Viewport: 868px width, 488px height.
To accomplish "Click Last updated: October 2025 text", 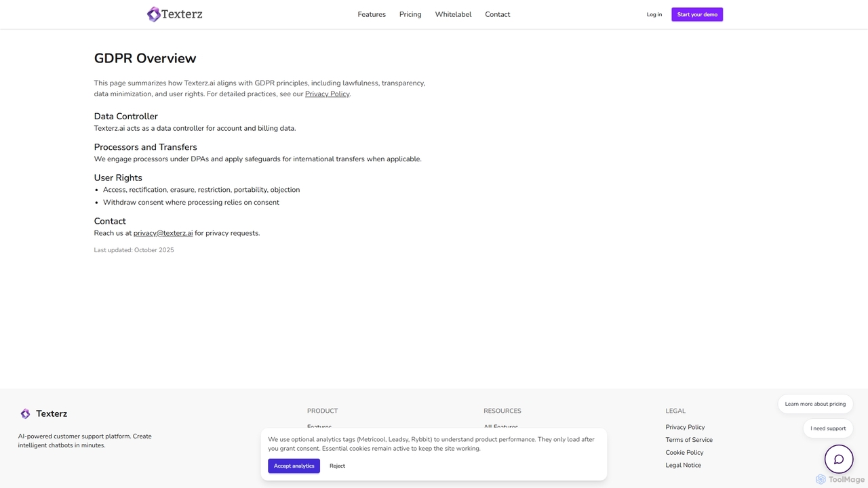I will [x=134, y=250].
